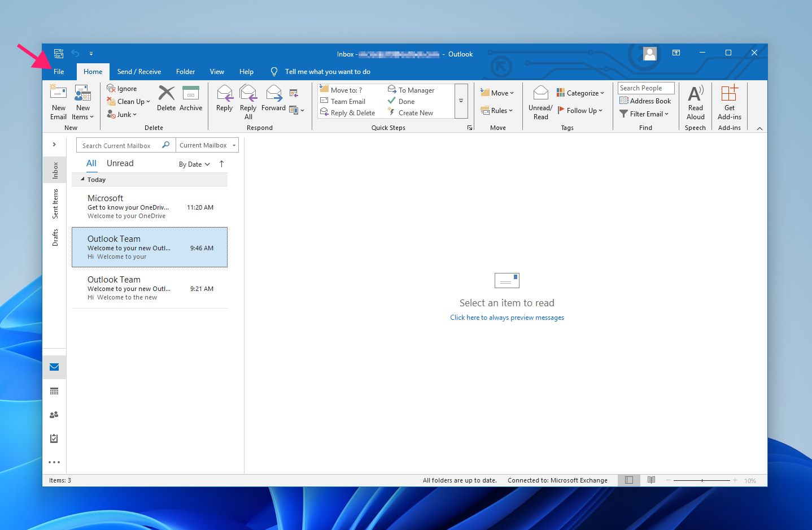Click the Search People field
Image resolution: width=812 pixels, height=530 pixels.
click(x=646, y=88)
